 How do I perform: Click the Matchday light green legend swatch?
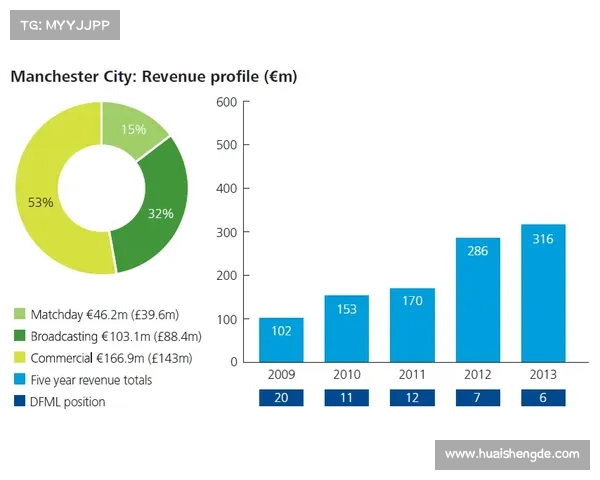click(20, 314)
